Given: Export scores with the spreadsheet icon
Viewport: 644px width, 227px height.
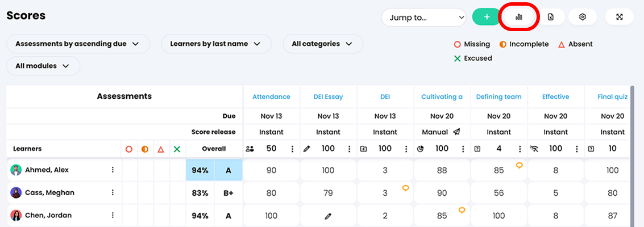Looking at the screenshot, I should 550,17.
